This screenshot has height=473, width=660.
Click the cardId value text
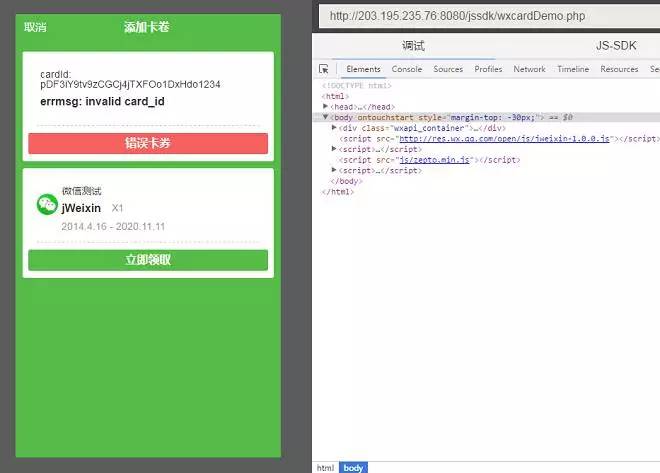tap(130, 84)
